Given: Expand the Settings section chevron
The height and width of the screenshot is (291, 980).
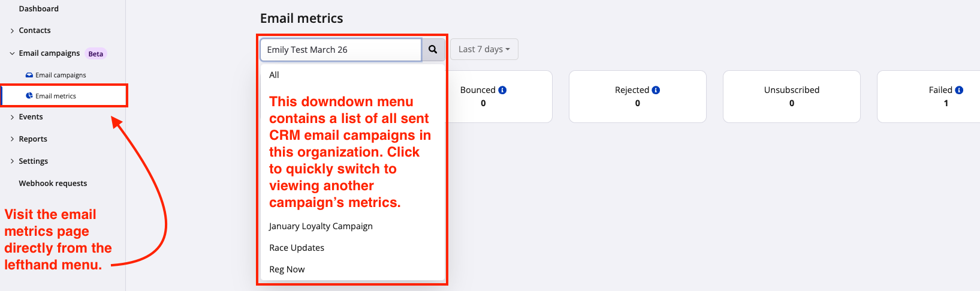Looking at the screenshot, I should (12, 161).
